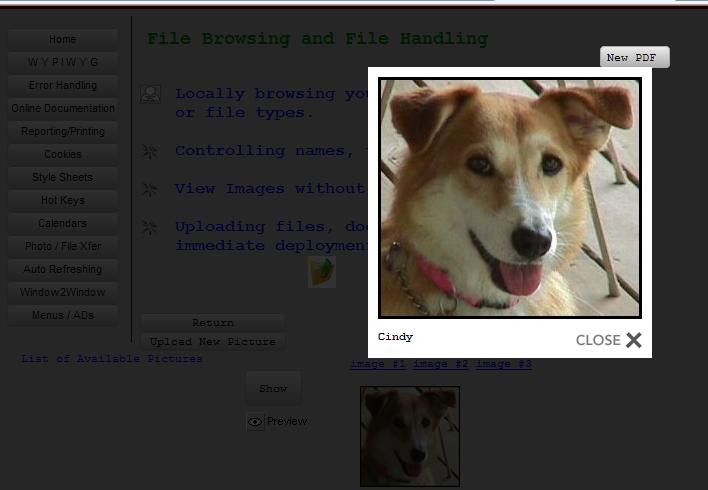Screen dimensions: 708x490
Task: Click the eye Preview icon
Action: [x=256, y=422]
